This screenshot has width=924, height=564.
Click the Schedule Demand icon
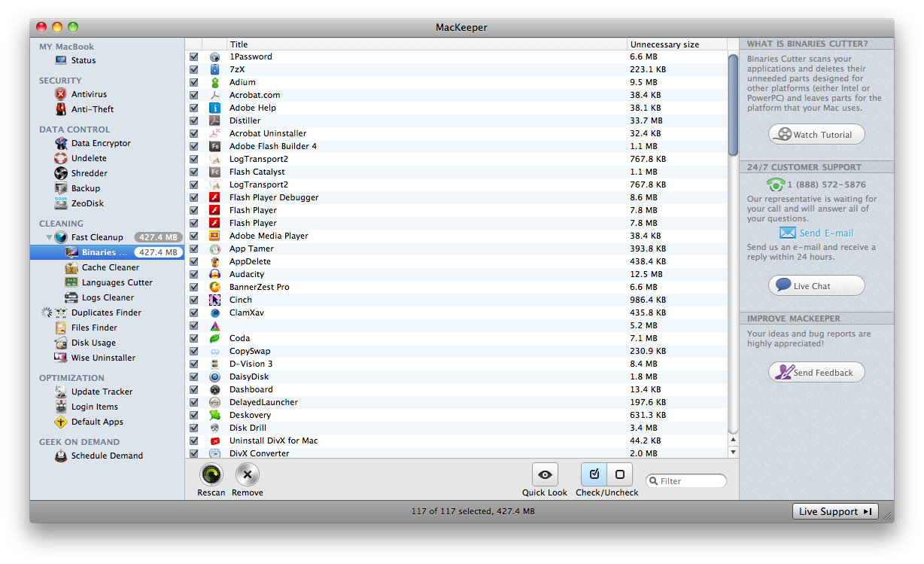tap(61, 456)
